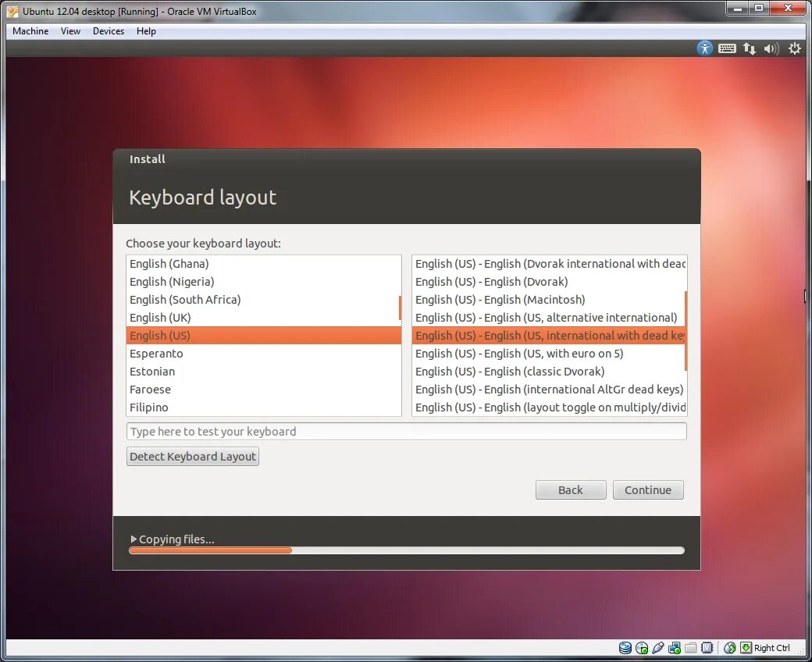Open the accessibility indicator in Ubuntu panel
The width and height of the screenshot is (812, 662).
704,48
